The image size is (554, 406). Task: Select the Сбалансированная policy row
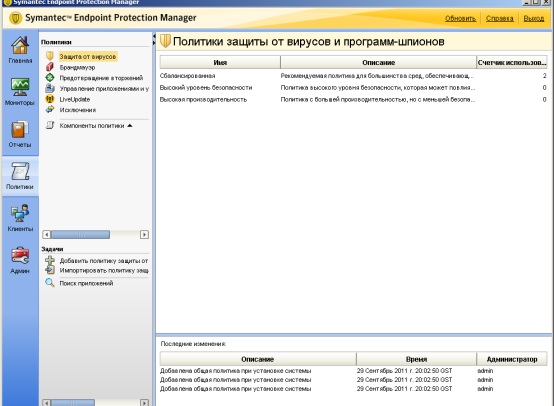click(353, 76)
